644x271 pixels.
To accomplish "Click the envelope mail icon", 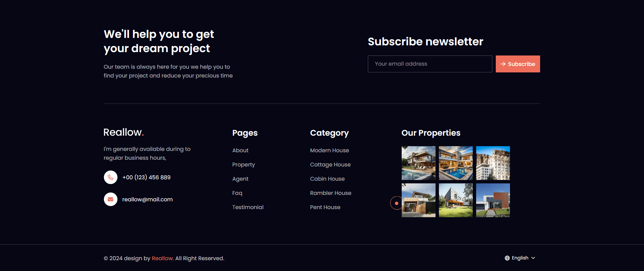I will click(110, 199).
